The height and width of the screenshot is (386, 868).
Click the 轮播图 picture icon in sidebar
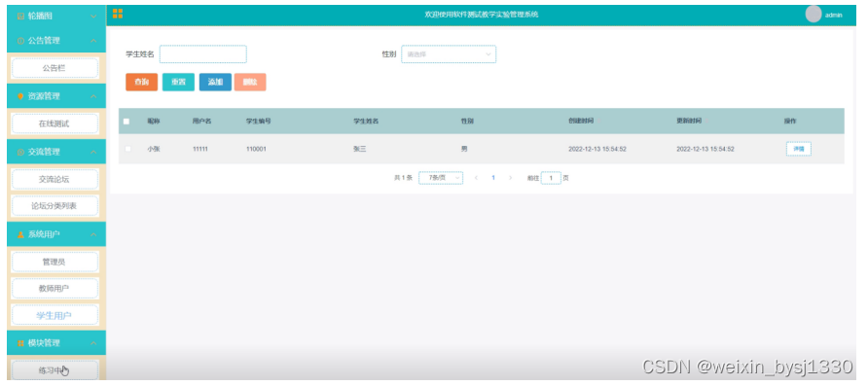point(21,17)
